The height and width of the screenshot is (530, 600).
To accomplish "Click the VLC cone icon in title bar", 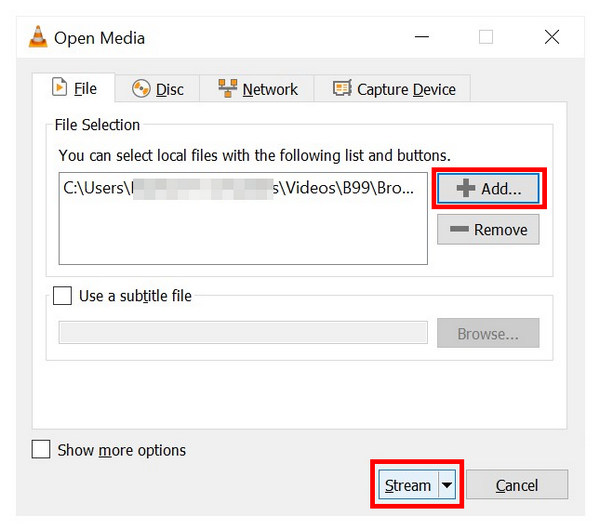I will click(x=38, y=37).
